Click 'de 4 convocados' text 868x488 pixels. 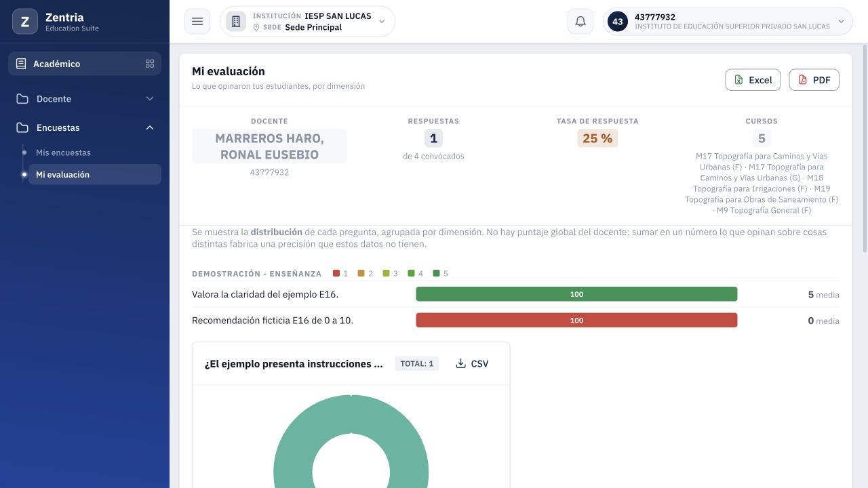[x=433, y=156]
